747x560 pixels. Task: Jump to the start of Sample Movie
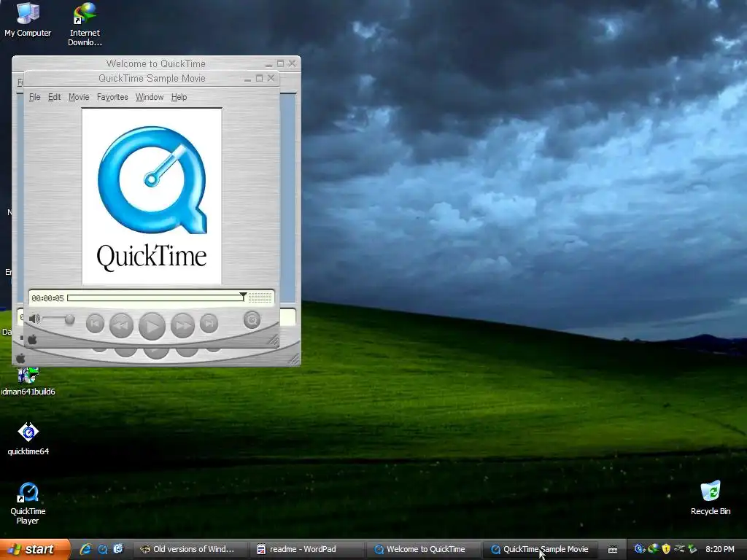(x=96, y=323)
